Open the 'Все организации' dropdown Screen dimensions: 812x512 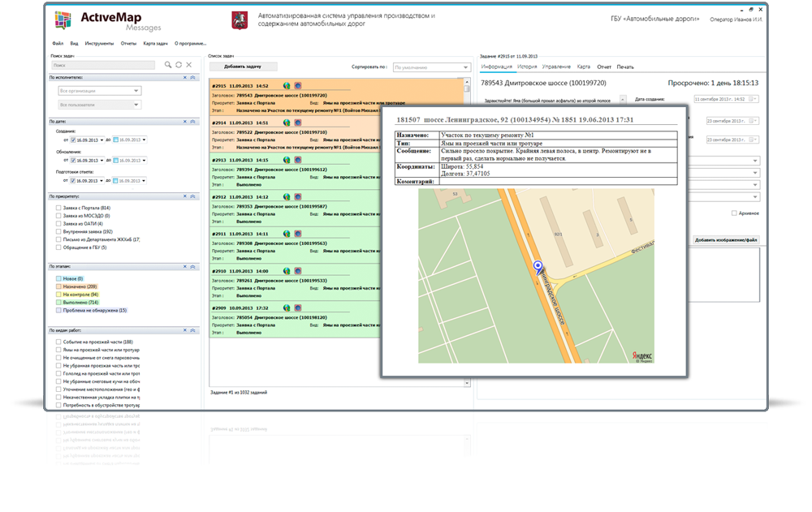pyautogui.click(x=99, y=91)
